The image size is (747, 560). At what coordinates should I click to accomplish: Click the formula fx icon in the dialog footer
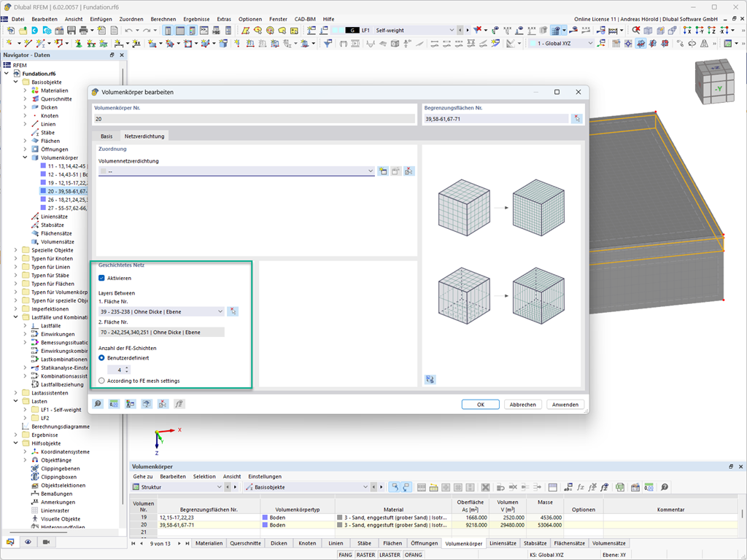point(179,404)
